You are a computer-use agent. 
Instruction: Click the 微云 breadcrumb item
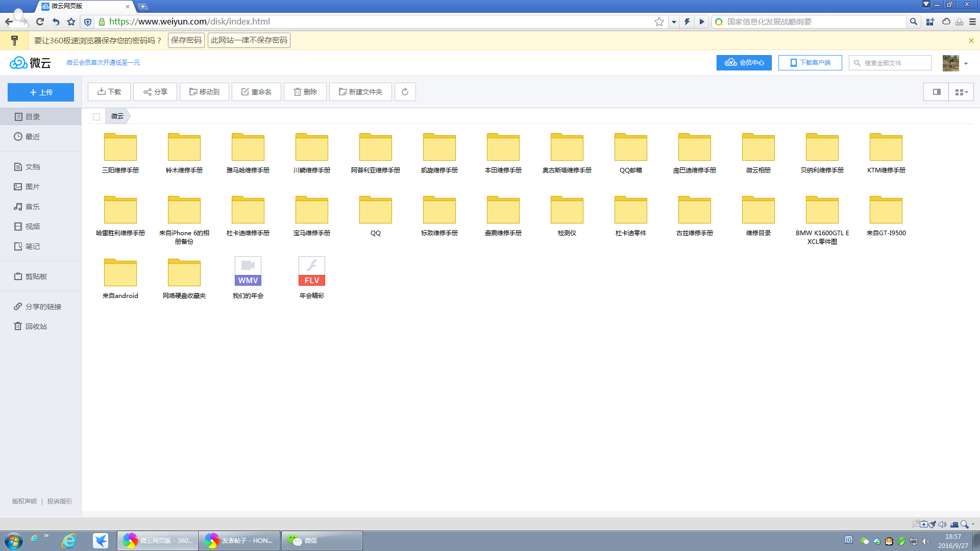[117, 116]
